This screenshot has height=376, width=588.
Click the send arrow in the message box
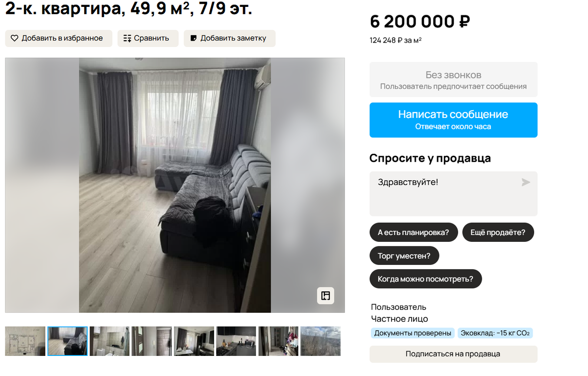[x=526, y=183]
